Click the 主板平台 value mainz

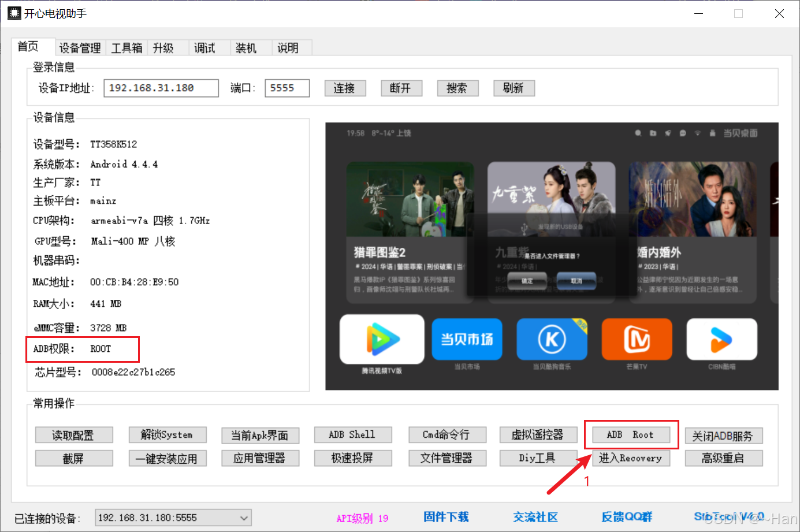[x=103, y=201]
